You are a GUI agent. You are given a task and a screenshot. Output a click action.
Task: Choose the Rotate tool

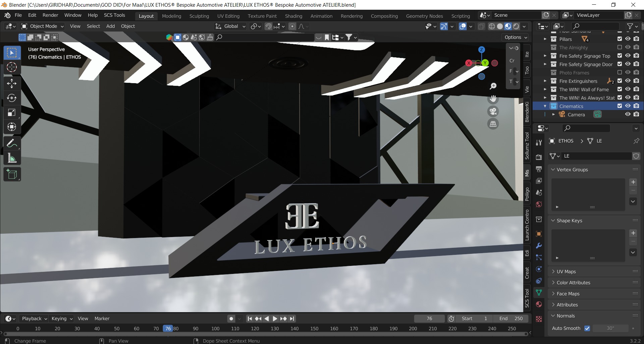(x=12, y=98)
